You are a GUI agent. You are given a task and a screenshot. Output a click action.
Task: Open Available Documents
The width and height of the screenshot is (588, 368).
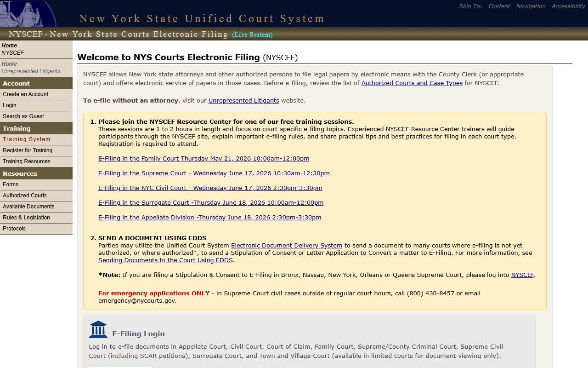pyautogui.click(x=36, y=207)
